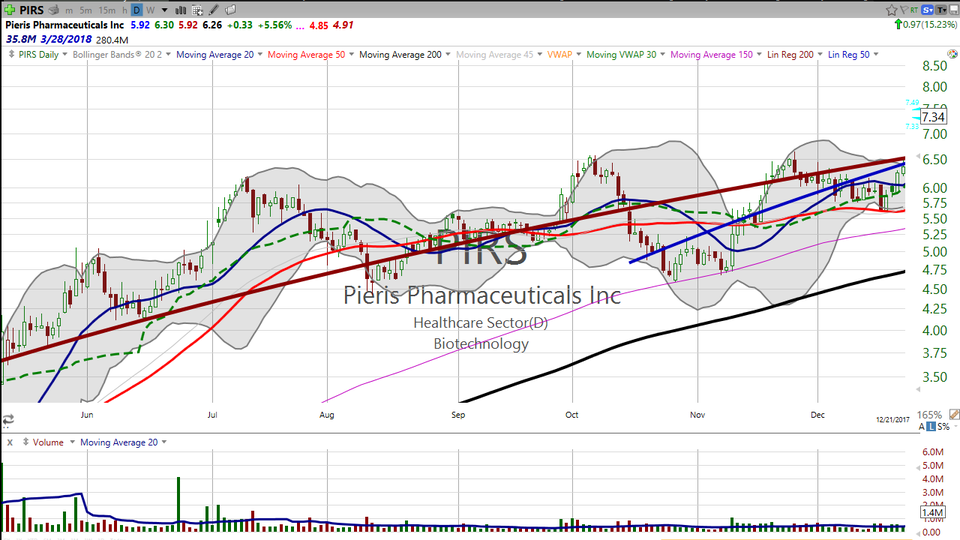The height and width of the screenshot is (540, 960).
Task: Open the T text dropdown button
Action: (x=941, y=10)
